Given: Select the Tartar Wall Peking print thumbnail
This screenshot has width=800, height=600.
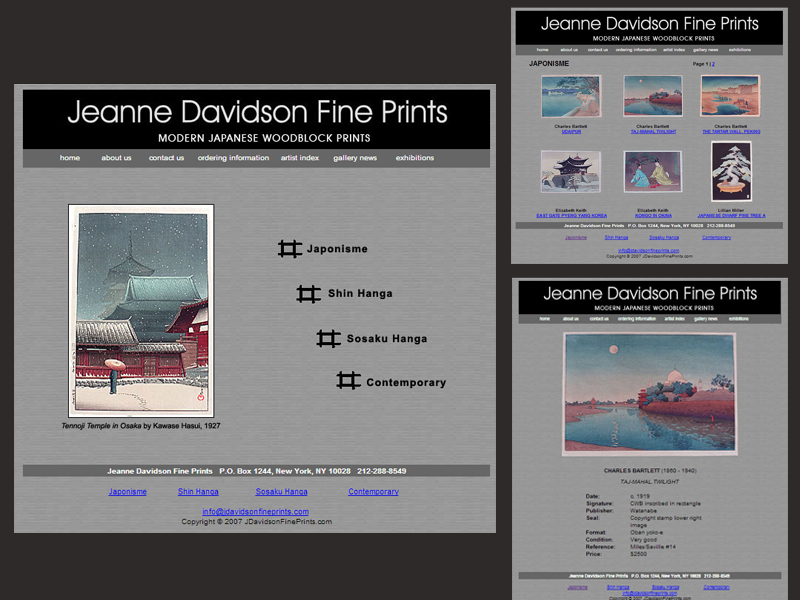Looking at the screenshot, I should 730,97.
